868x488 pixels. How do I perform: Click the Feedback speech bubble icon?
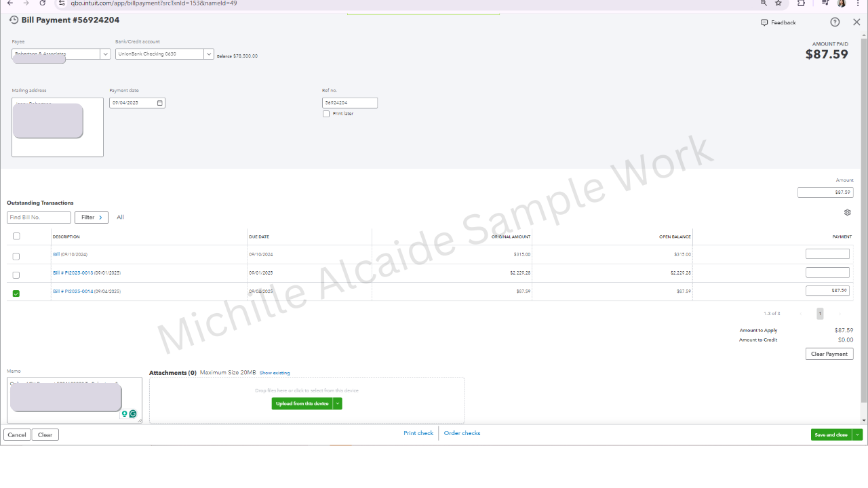pyautogui.click(x=764, y=22)
